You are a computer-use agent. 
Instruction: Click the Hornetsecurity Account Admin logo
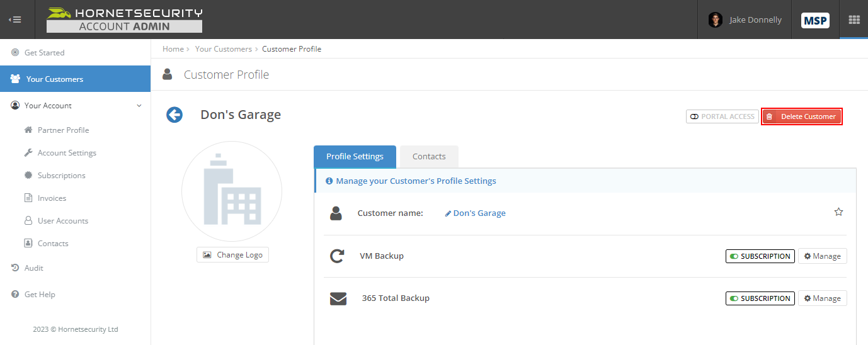point(125,20)
